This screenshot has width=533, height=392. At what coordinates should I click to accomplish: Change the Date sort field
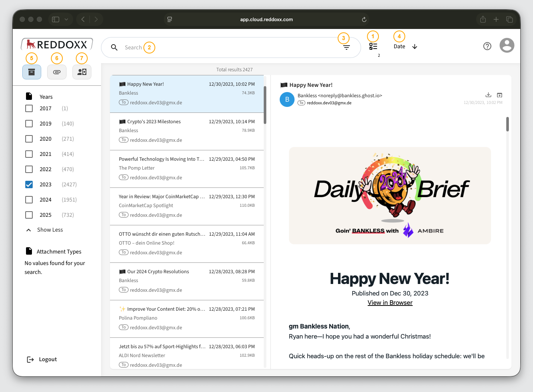pyautogui.click(x=399, y=46)
